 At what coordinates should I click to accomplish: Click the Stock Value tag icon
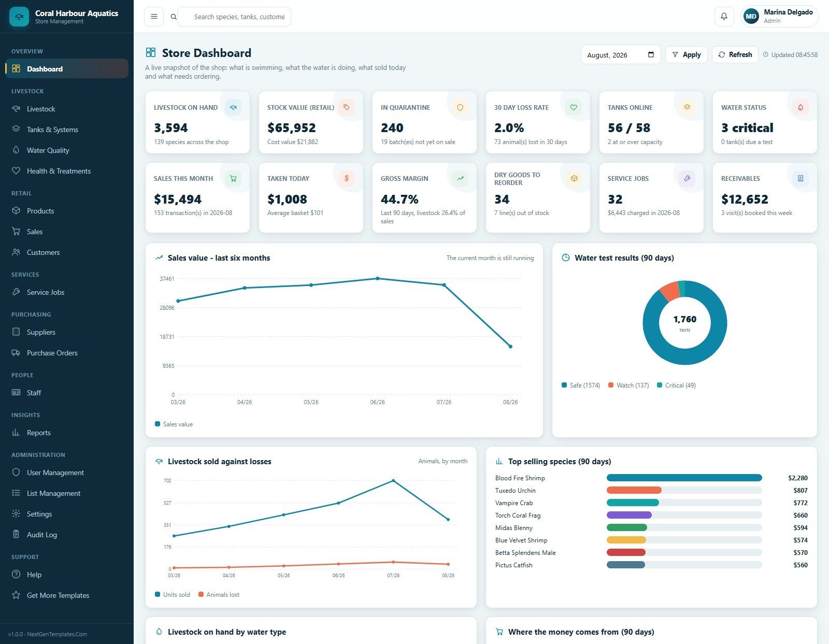pos(347,107)
